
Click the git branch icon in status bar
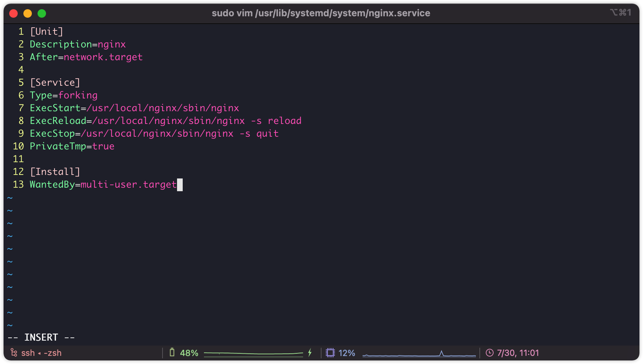(x=14, y=353)
